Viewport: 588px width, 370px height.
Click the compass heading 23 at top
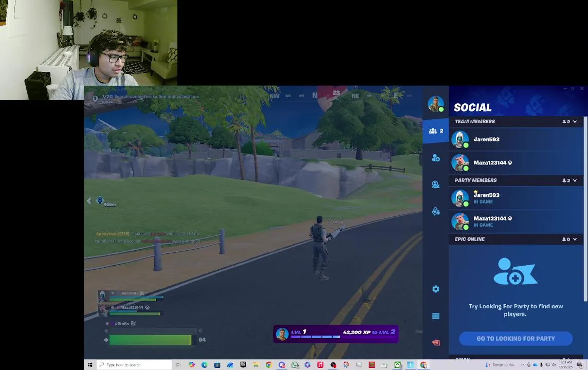(336, 92)
